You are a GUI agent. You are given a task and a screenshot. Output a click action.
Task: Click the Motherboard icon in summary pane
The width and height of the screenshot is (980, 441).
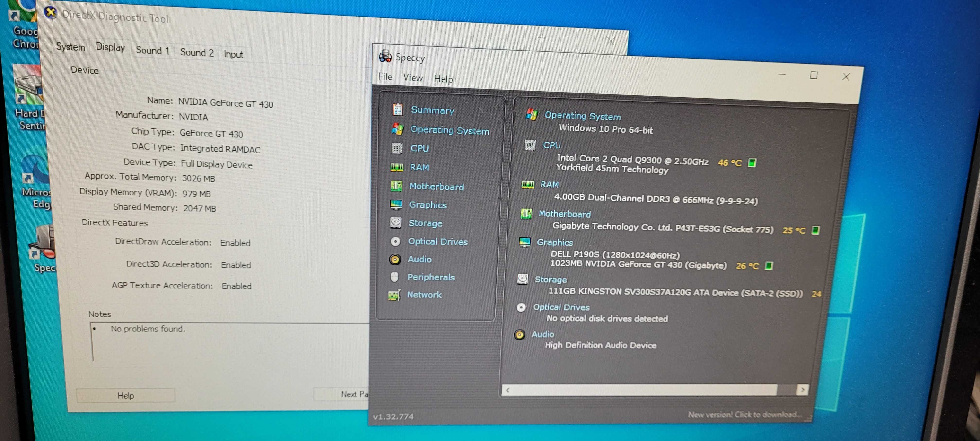(526, 213)
